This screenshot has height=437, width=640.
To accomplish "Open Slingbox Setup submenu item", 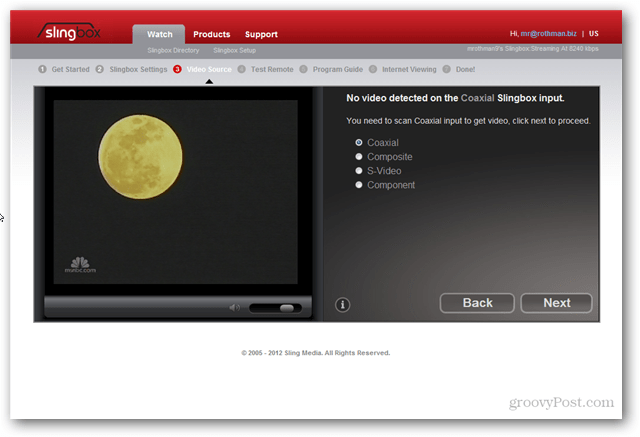I will [235, 51].
